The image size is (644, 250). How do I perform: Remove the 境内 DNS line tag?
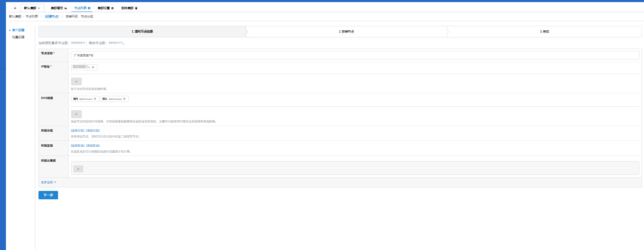pyautogui.click(x=95, y=99)
